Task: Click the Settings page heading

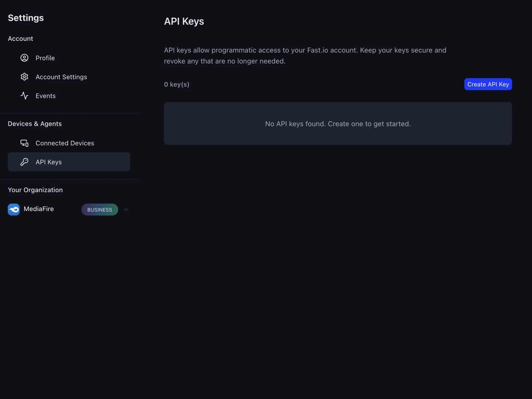Action: point(26,18)
